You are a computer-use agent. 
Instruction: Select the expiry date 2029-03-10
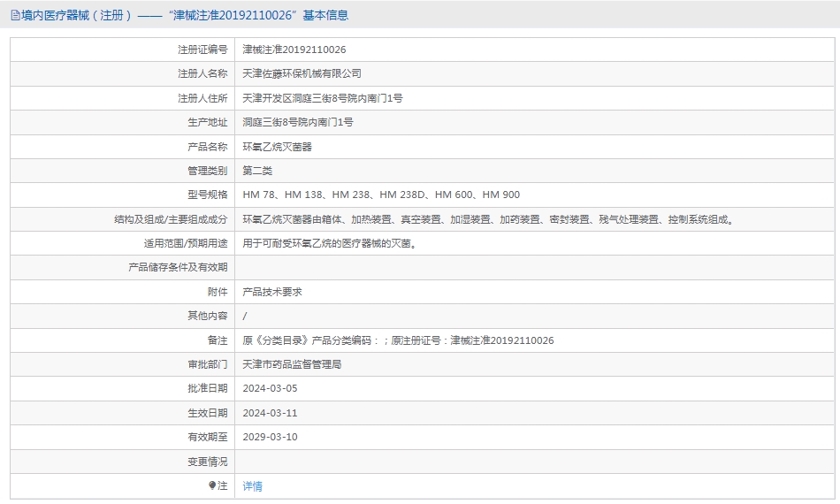coord(270,437)
